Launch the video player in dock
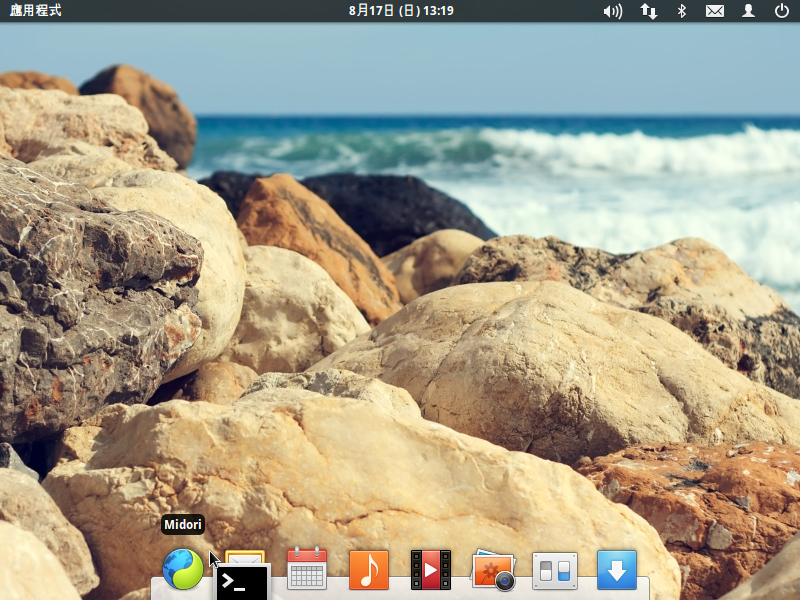Screen dimensions: 800x600 click(431, 569)
